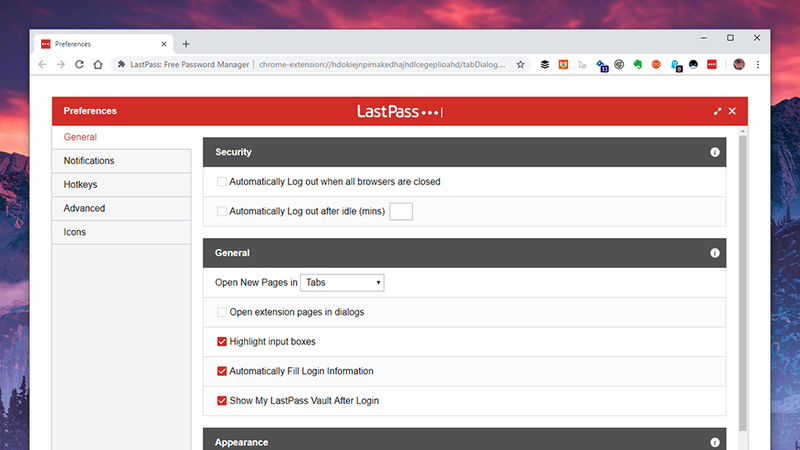Switch to the Hotkeys preferences tab
This screenshot has height=450, width=800.
(x=121, y=185)
